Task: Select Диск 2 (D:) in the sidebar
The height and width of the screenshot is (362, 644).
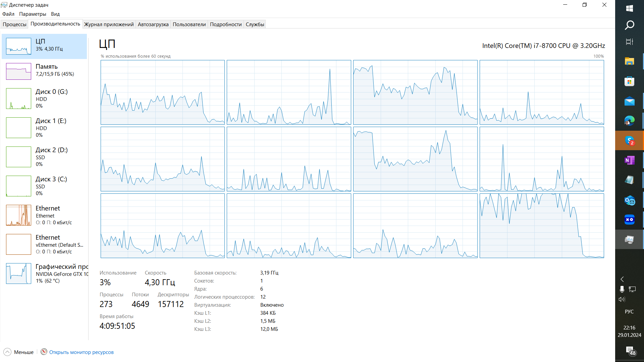Action: tap(44, 157)
